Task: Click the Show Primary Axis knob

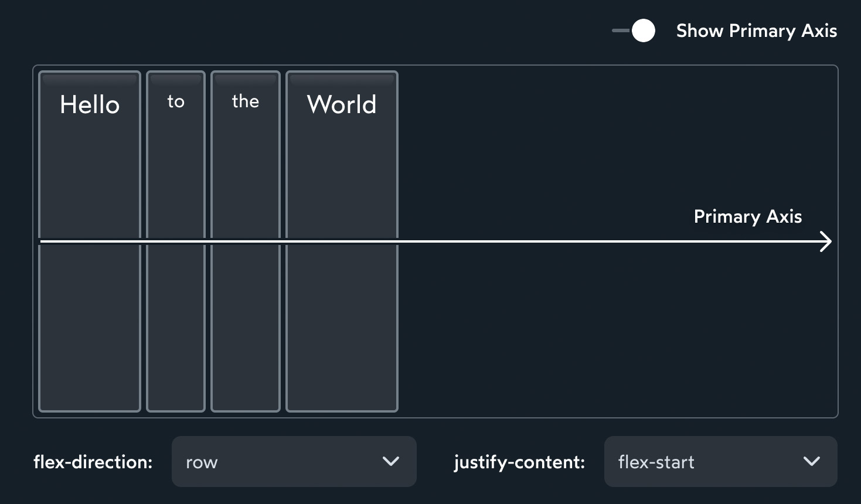Action: 643,30
